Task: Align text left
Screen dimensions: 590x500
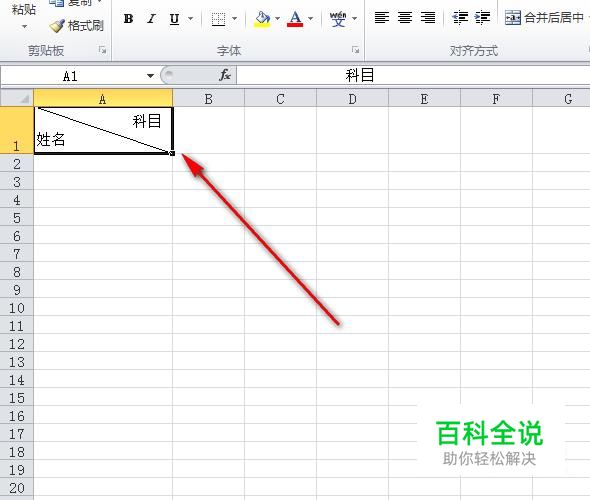Action: [382, 17]
